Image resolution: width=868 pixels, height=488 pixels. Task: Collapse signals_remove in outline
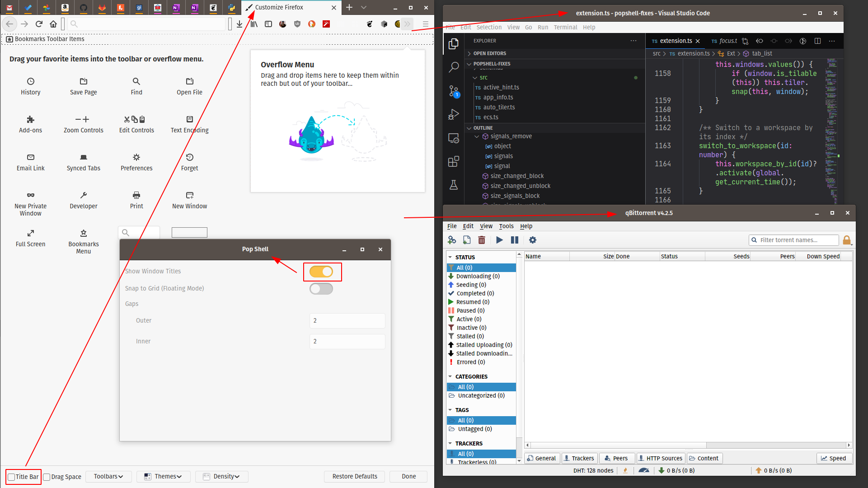477,136
